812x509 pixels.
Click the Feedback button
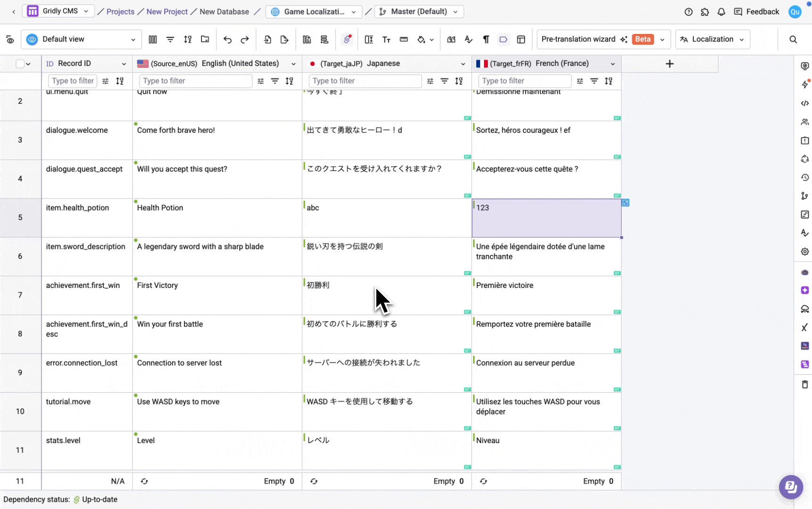point(756,12)
